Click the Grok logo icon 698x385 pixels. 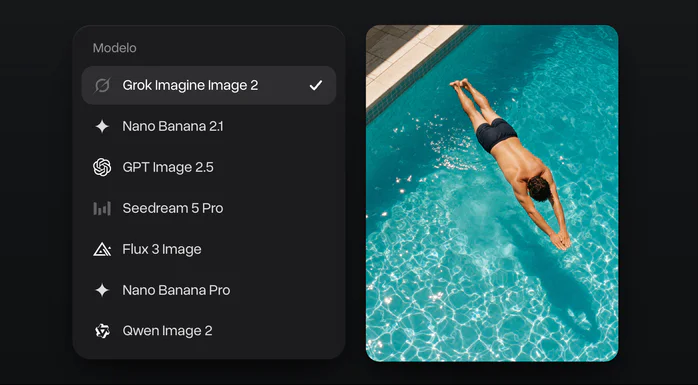coord(102,85)
